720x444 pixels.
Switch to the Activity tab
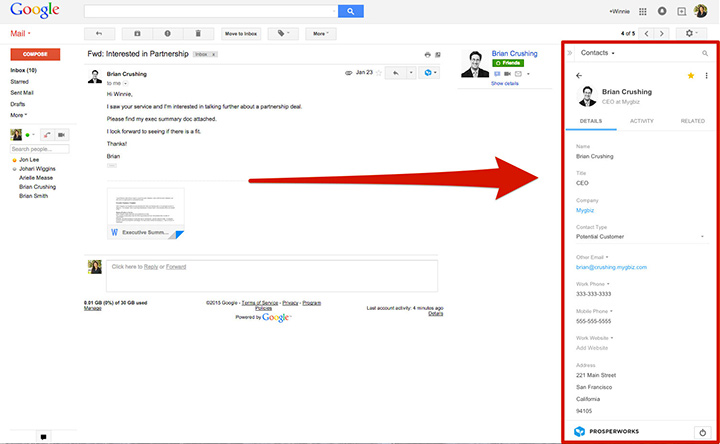coord(641,120)
